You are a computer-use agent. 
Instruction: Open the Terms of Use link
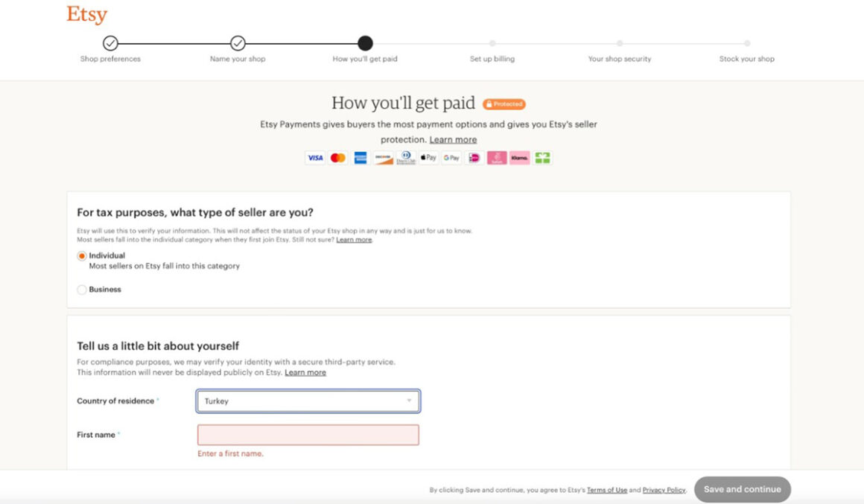click(x=606, y=490)
